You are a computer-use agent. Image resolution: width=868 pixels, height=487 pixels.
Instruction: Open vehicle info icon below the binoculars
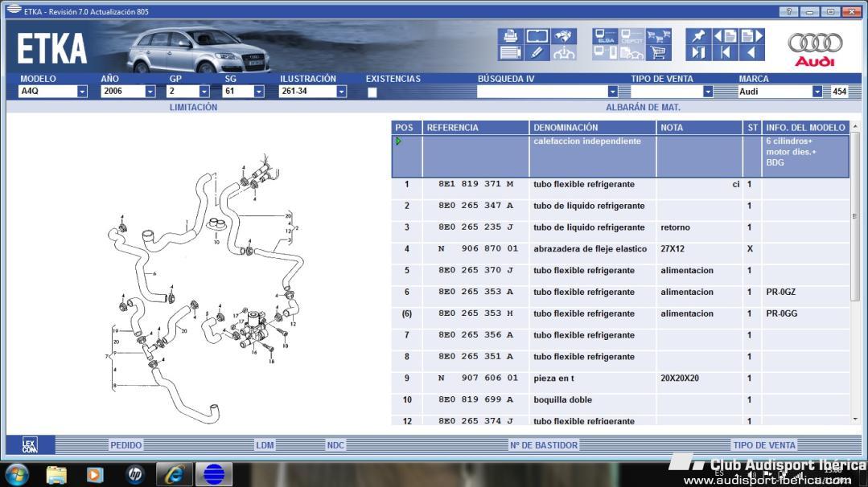[x=564, y=53]
